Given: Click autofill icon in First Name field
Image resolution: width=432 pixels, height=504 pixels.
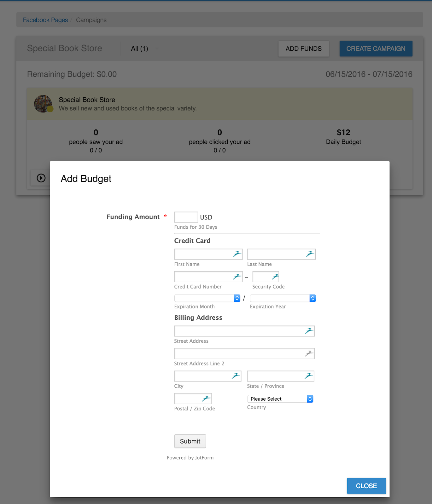Looking at the screenshot, I should click(237, 254).
